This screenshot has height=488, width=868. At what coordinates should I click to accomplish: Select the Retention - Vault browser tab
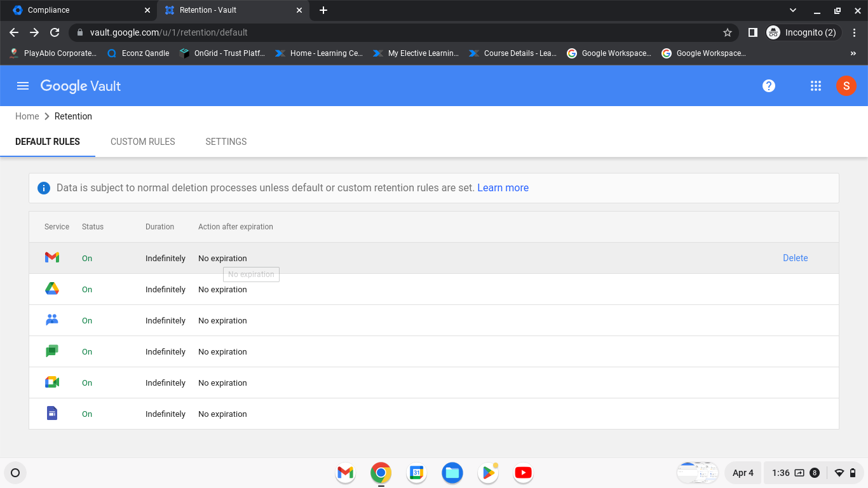(233, 10)
